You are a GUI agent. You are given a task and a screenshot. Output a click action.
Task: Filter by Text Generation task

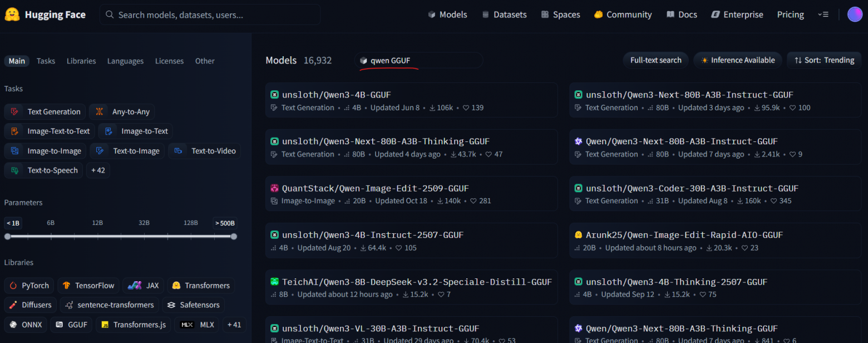point(45,111)
